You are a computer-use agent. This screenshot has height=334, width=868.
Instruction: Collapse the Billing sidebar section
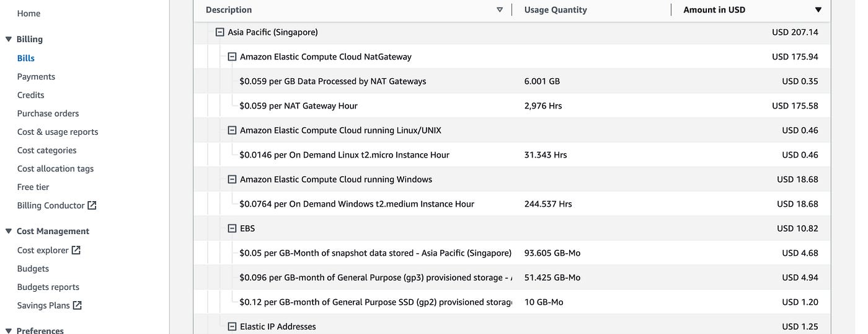(x=8, y=39)
